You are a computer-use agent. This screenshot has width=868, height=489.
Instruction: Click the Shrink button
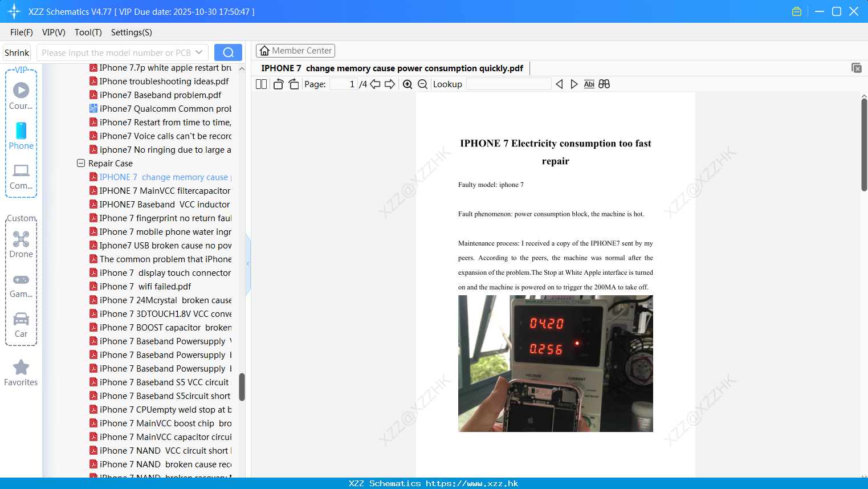tap(17, 52)
